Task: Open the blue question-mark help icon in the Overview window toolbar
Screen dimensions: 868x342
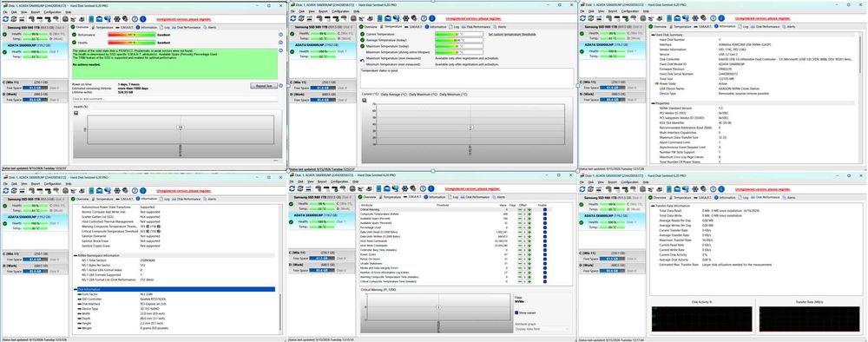Action: [135, 19]
